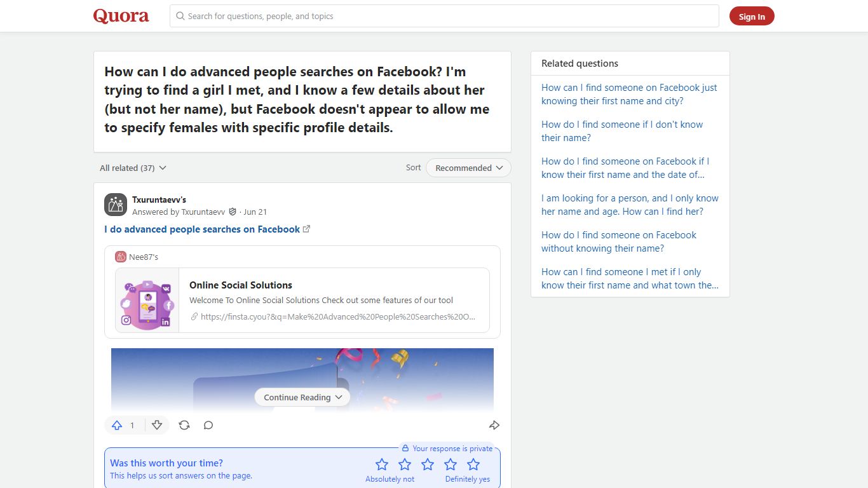Click the 'Related questions' heading
This screenshot has width=868, height=488.
[x=580, y=64]
